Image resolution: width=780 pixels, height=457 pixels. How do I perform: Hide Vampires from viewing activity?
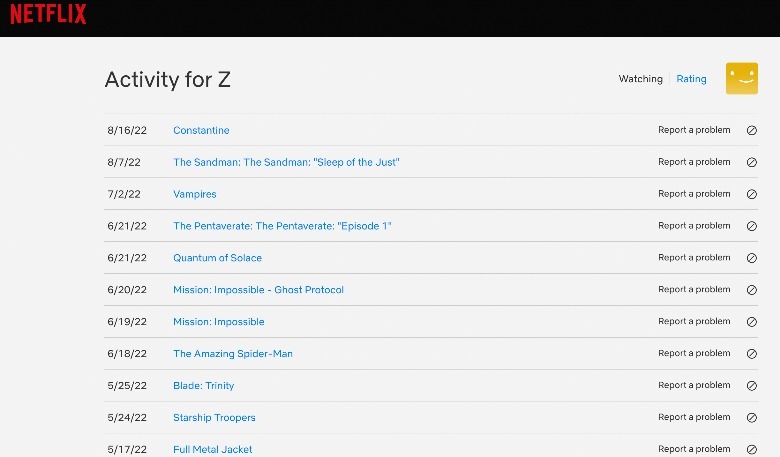coord(752,194)
